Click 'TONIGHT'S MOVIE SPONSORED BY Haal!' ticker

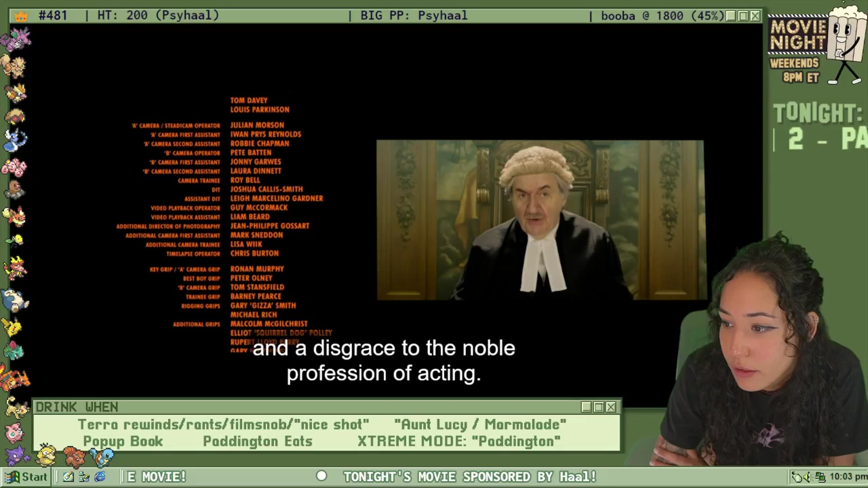pos(470,477)
